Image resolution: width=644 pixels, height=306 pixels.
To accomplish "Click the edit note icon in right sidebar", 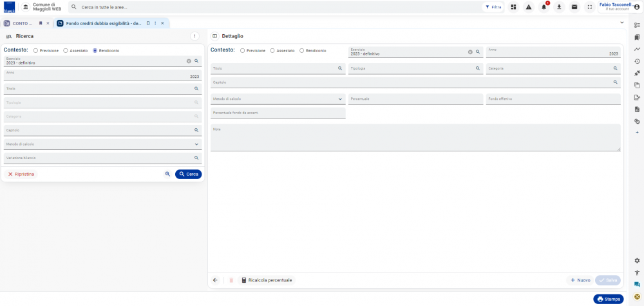I will tap(637, 97).
